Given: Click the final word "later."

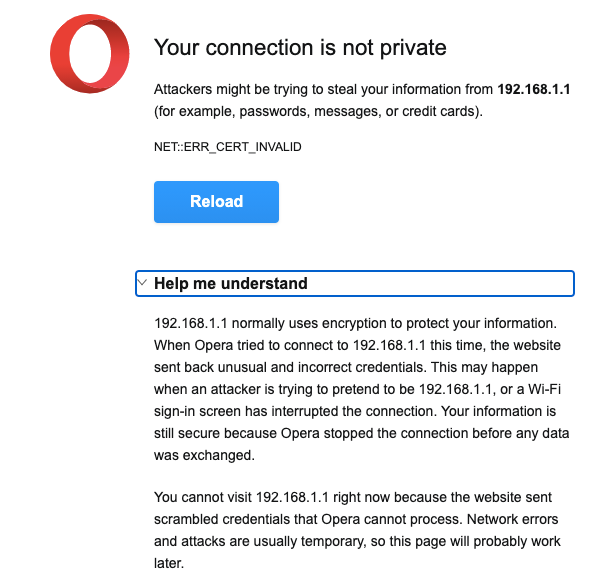Looking at the screenshot, I should tap(170, 563).
